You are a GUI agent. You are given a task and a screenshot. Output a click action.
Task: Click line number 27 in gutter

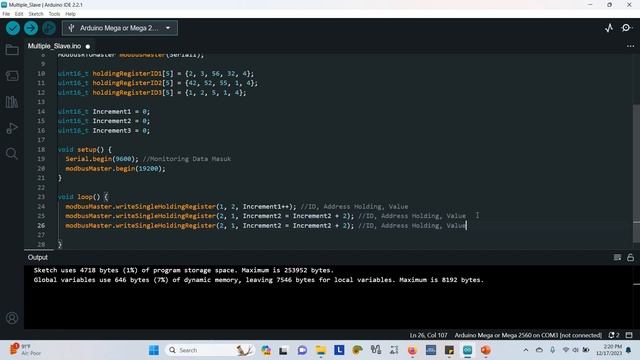click(41, 235)
